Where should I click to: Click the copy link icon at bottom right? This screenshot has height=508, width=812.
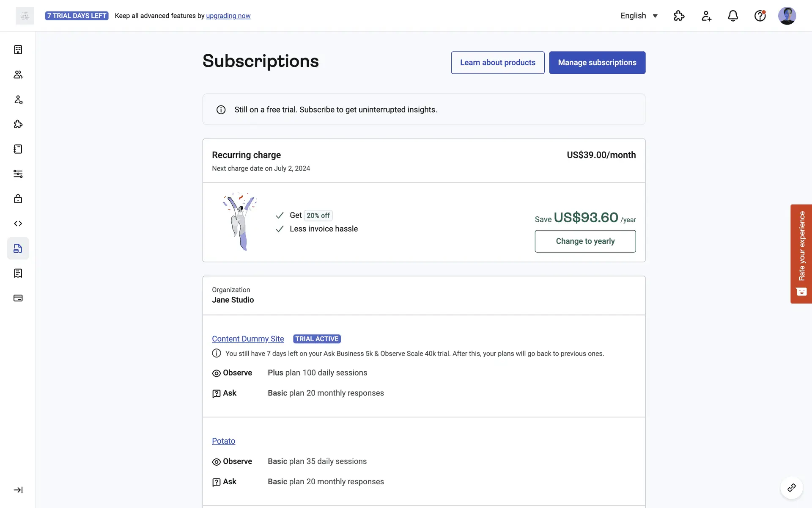791,488
